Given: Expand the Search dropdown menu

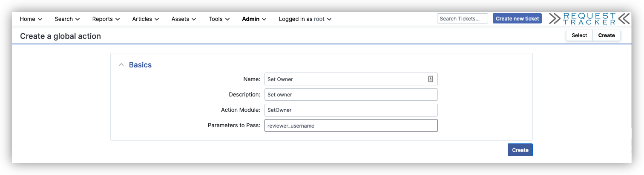Looking at the screenshot, I should 67,19.
